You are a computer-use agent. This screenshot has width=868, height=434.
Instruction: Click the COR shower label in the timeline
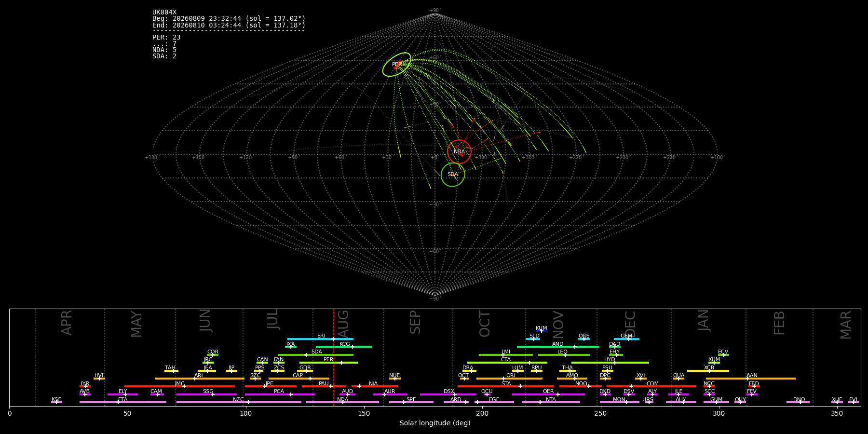(x=213, y=352)
